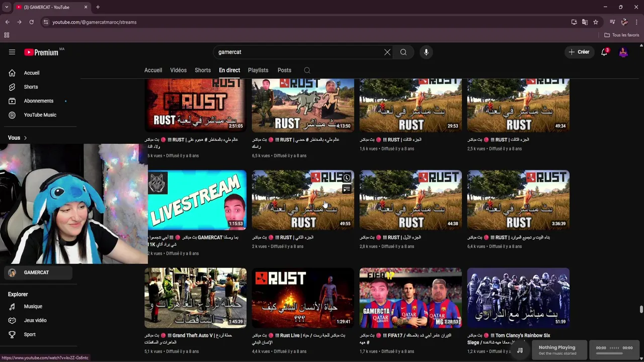Add hovered RUST video to Watch later
This screenshot has height=362, width=644.
click(347, 178)
